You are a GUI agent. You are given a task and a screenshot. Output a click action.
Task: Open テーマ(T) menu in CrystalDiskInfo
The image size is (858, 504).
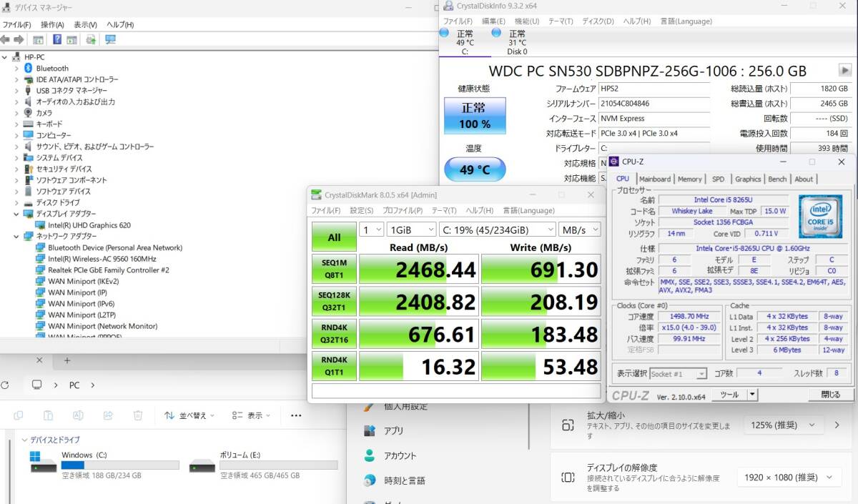pyautogui.click(x=561, y=21)
